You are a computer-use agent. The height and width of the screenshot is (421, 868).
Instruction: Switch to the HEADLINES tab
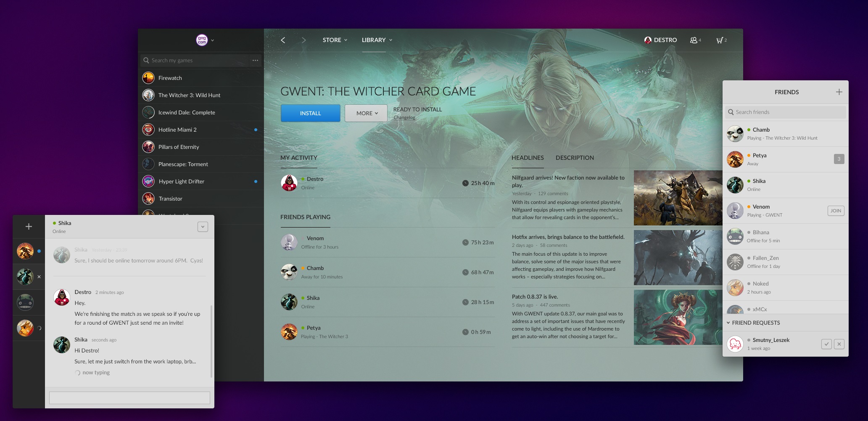pos(528,158)
